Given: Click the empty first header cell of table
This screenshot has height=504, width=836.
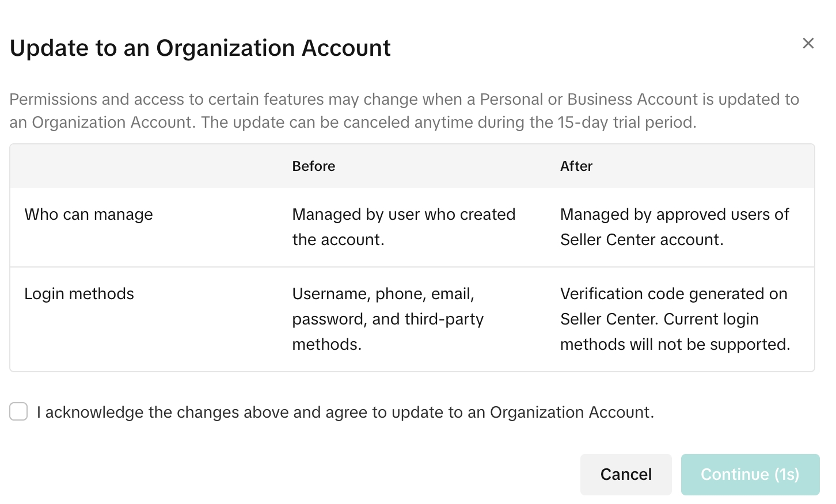Looking at the screenshot, I should click(x=144, y=166).
